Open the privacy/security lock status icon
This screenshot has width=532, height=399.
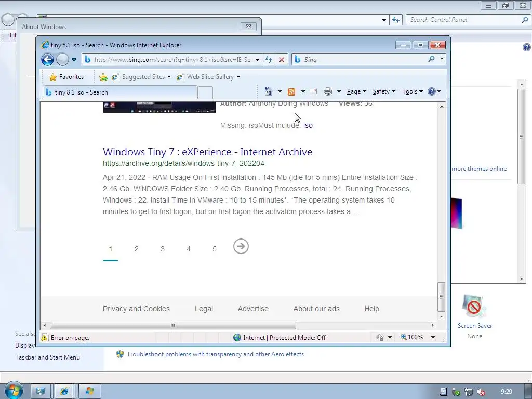(380, 337)
